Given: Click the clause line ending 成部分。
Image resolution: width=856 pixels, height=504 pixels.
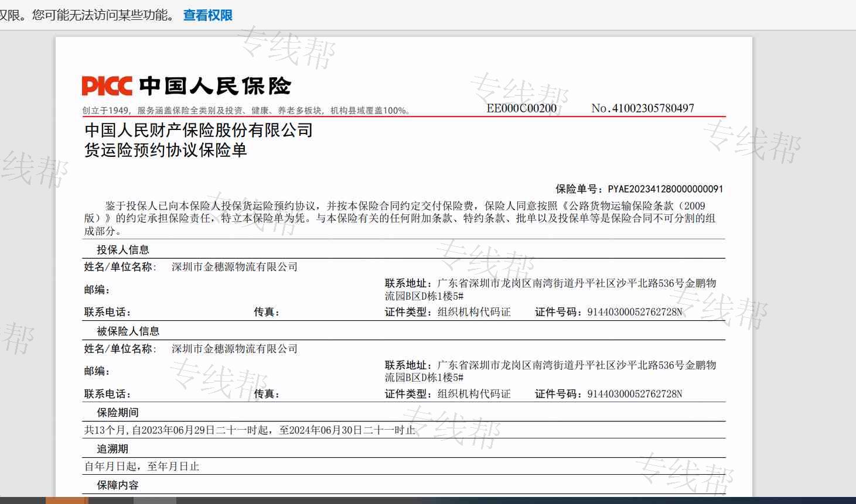Looking at the screenshot, I should [103, 231].
